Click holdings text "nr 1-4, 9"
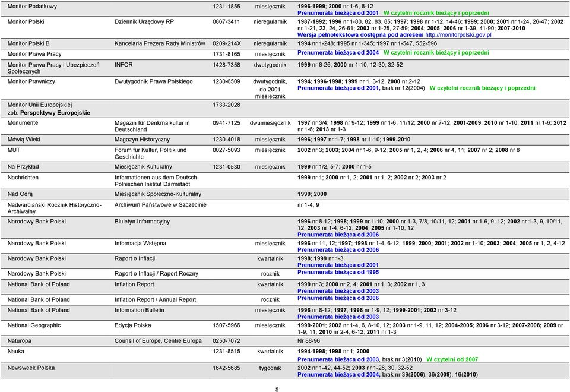Viewport: 570px width, 392px height. [308, 205]
